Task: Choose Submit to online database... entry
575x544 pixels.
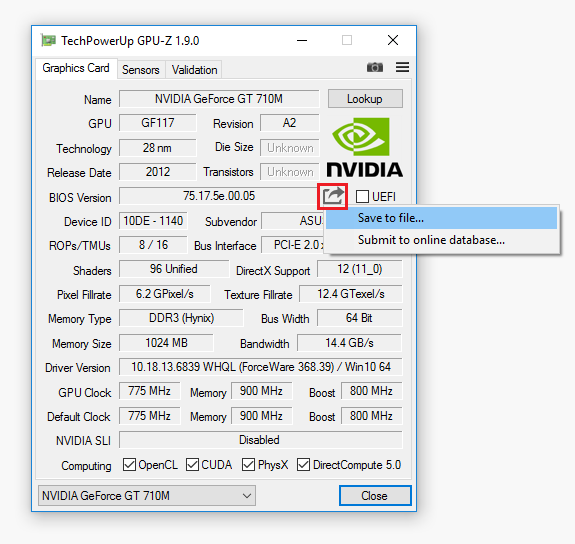Action: [442, 240]
